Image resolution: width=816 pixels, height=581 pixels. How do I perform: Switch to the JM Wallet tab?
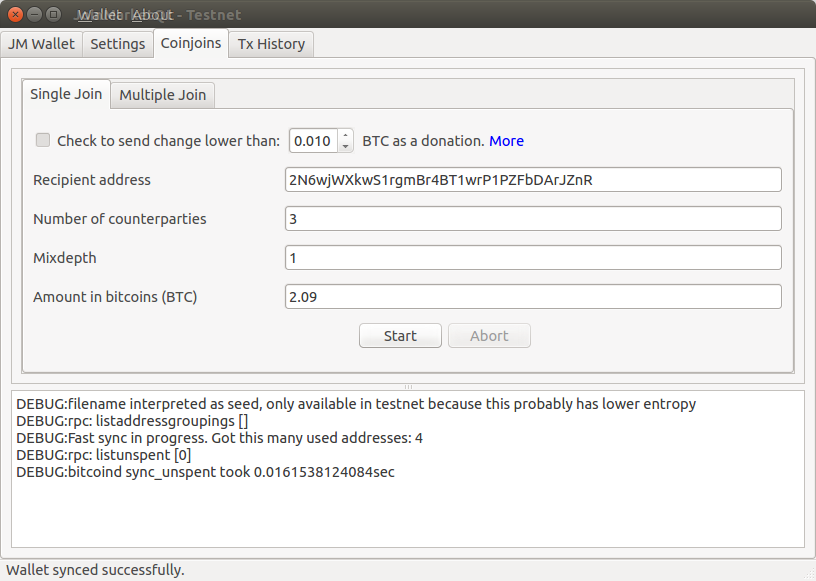click(x=41, y=44)
